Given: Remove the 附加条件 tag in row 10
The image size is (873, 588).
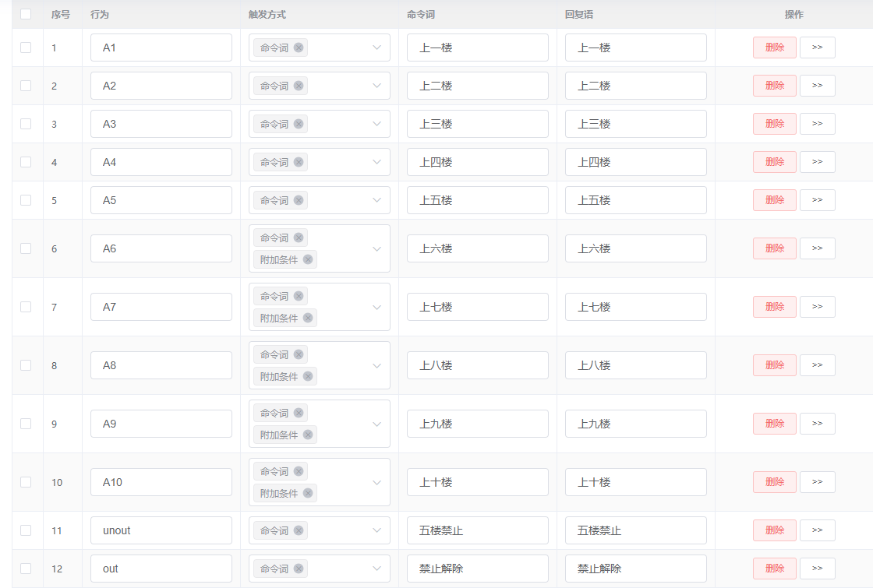Looking at the screenshot, I should click(x=308, y=493).
